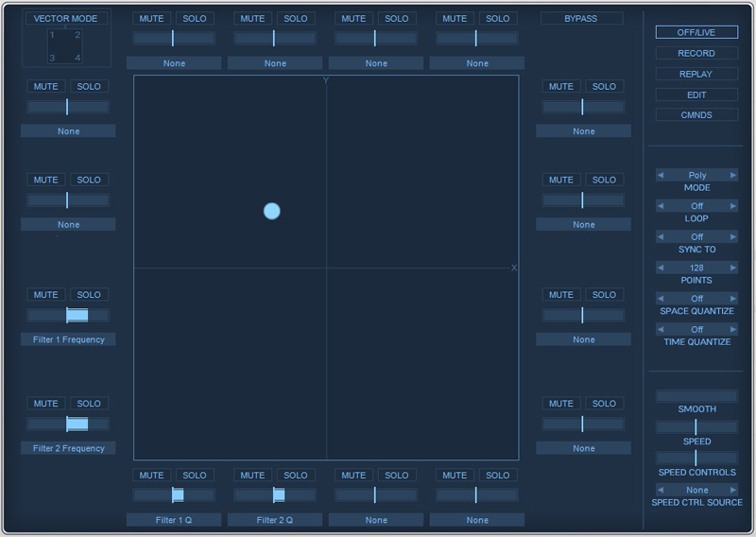Viewport: 756px width, 537px height.
Task: Click the left arrow of the POINTS value
Action: tap(661, 268)
